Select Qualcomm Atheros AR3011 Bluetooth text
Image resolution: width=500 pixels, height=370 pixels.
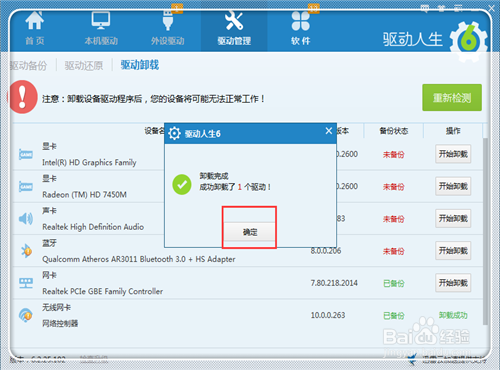coord(139,259)
